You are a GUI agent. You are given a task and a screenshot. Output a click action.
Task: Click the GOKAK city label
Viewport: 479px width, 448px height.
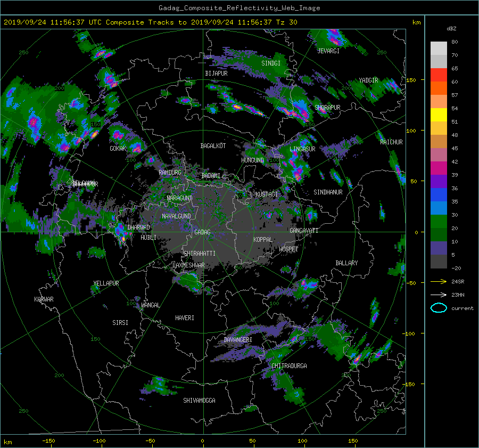[118, 149]
